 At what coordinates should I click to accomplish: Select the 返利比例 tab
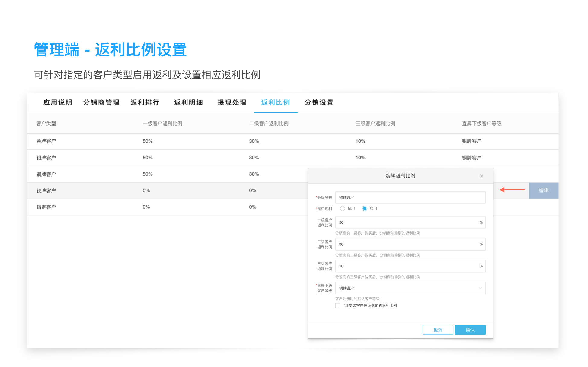click(275, 103)
